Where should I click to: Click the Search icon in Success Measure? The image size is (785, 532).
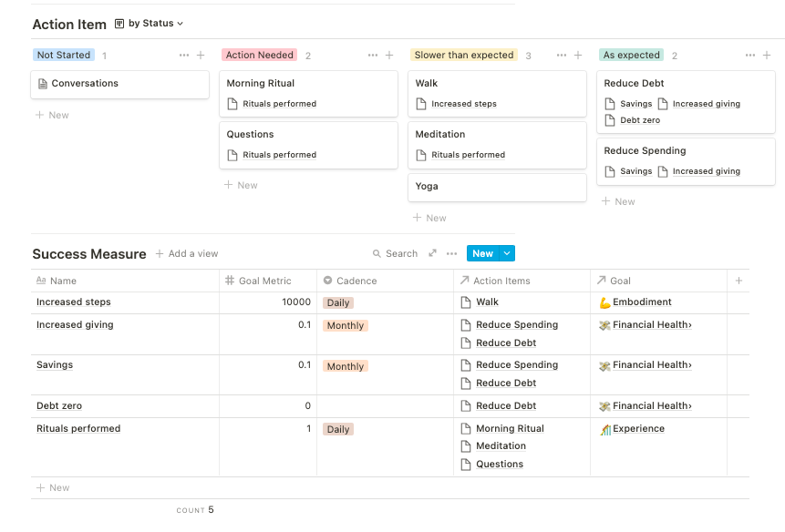pos(395,254)
